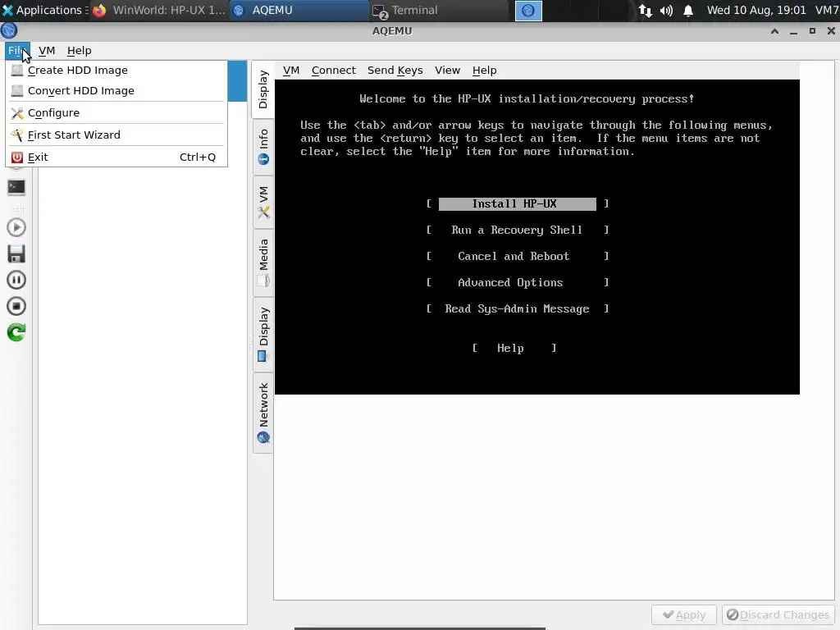Pause the virtual machine
This screenshot has width=840, height=630.
(16, 281)
